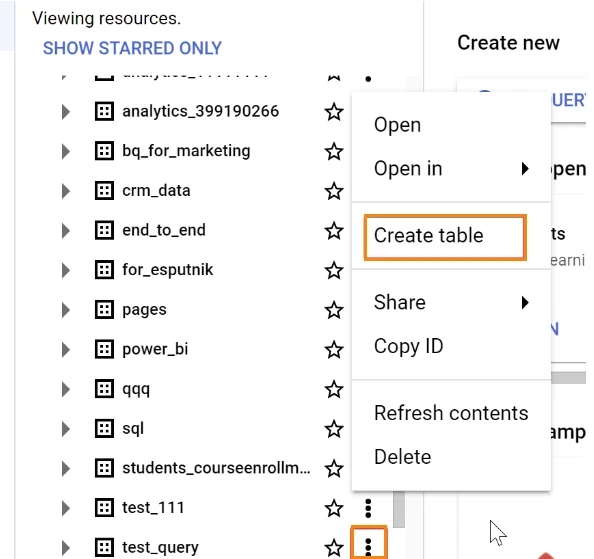The image size is (594, 559).
Task: Open the Share submenu
Action: click(x=451, y=302)
